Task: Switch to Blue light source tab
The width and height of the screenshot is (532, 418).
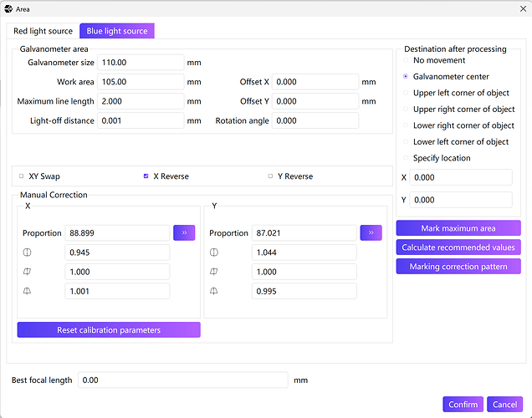Action: tap(117, 31)
